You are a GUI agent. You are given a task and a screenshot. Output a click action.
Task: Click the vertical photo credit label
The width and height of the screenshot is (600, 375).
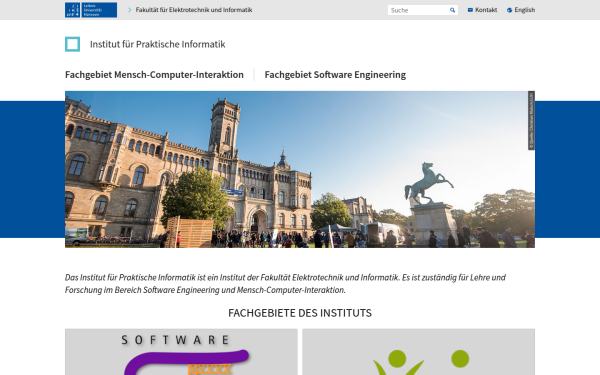pos(531,121)
